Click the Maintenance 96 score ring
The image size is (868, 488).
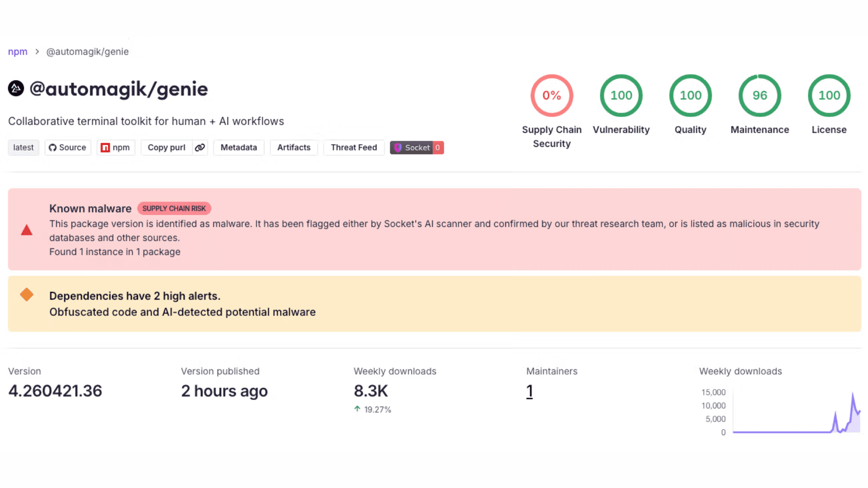[759, 96]
